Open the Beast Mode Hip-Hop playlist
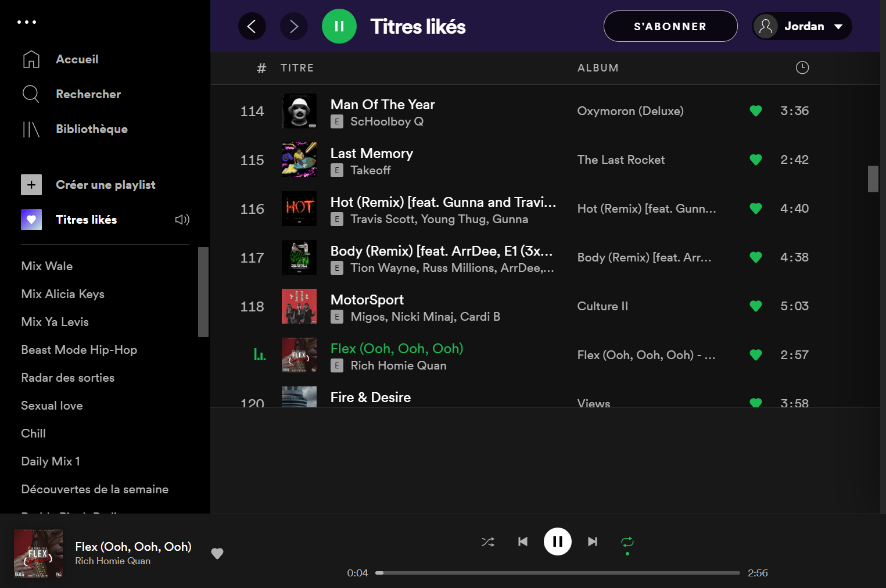 79,350
